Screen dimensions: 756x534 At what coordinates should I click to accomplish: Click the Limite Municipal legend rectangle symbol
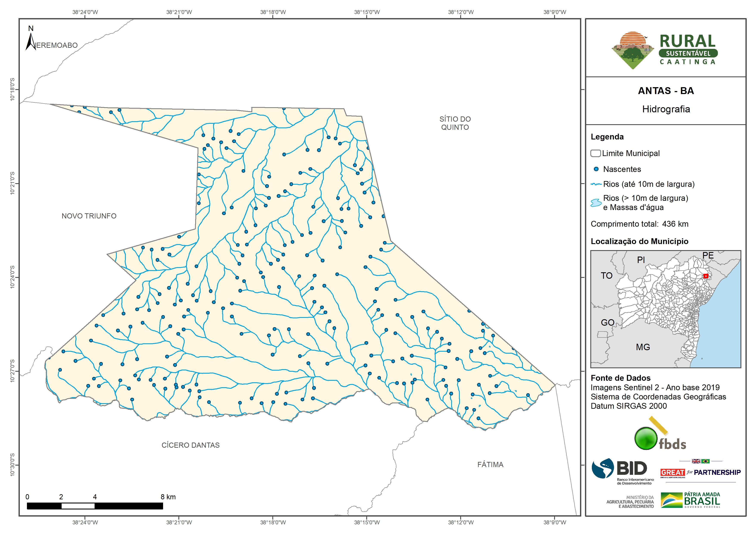(x=595, y=153)
